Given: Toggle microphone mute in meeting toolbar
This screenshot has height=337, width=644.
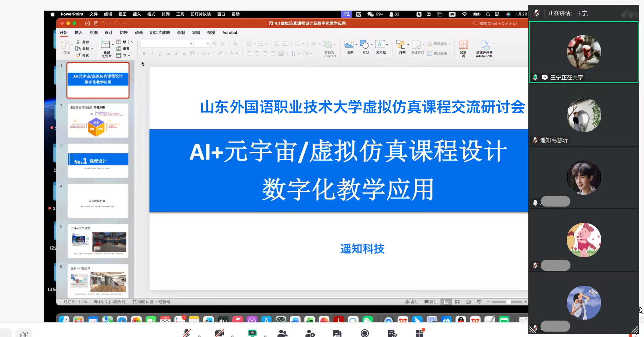Looking at the screenshot, I should coord(187,333).
